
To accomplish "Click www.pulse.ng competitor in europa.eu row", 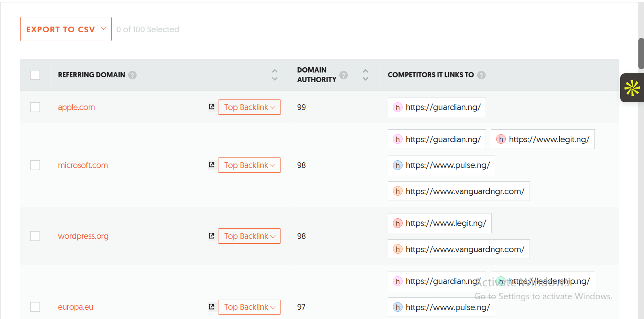I will click(441, 307).
